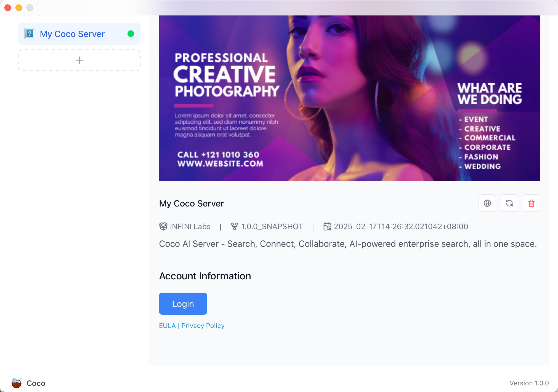Refresh server info with sync icon
Screen dimensions: 558x392
click(509, 203)
